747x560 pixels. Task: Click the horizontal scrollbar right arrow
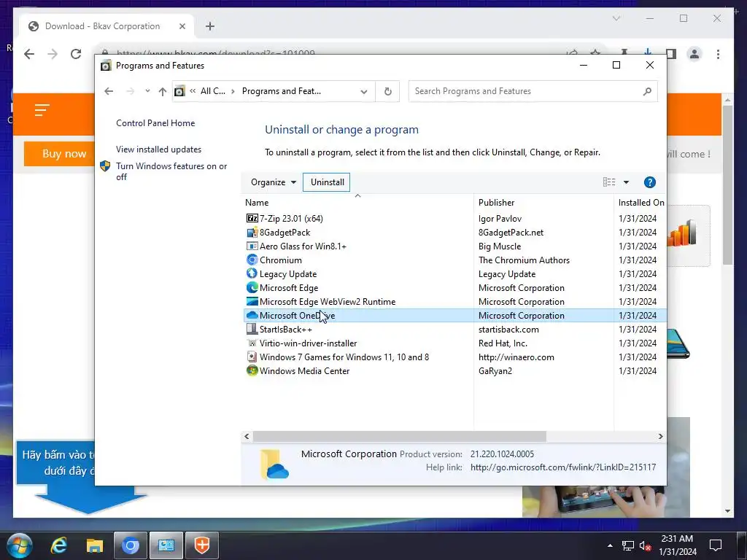[660, 436]
